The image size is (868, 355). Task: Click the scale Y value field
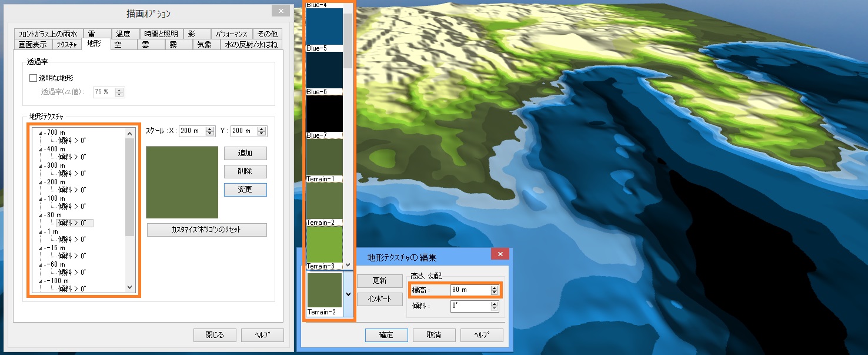pyautogui.click(x=243, y=131)
